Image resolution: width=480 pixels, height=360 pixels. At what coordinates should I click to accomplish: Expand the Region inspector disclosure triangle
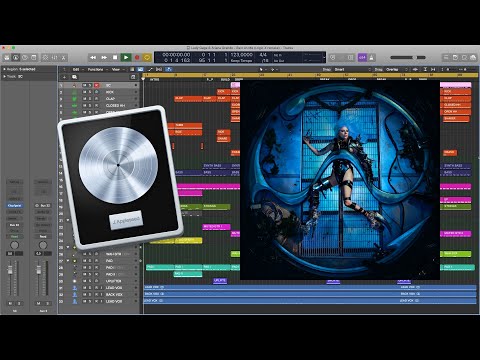4,69
